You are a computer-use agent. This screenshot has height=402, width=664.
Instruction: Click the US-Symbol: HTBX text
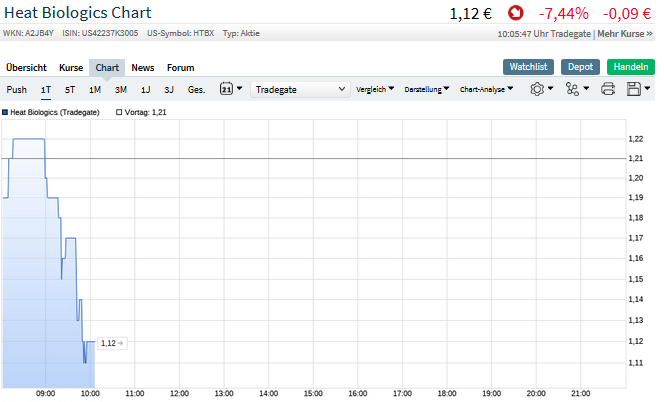(x=181, y=33)
